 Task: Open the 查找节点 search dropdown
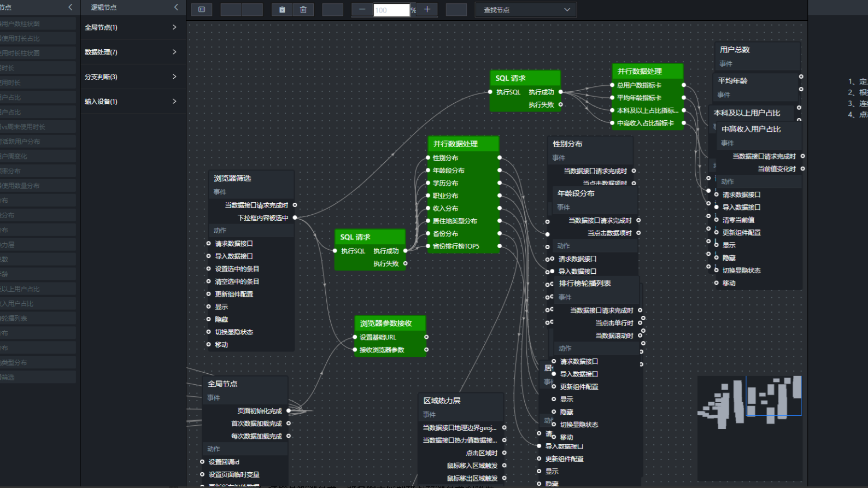point(526,10)
